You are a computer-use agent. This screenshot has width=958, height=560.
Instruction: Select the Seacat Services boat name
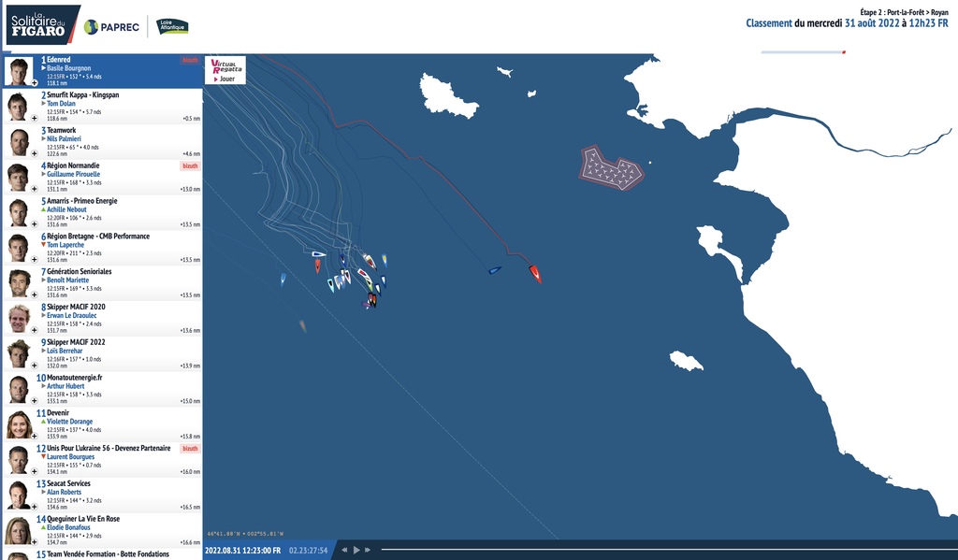pyautogui.click(x=68, y=483)
